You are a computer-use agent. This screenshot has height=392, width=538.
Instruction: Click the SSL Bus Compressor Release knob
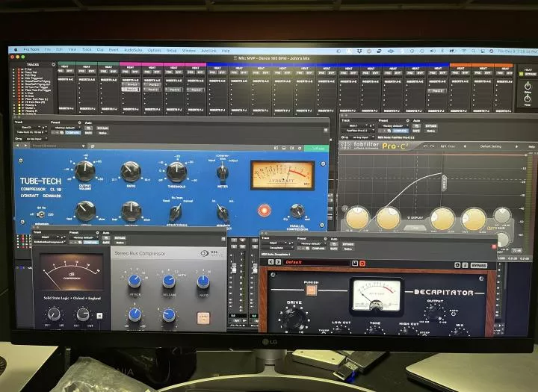pos(168,281)
